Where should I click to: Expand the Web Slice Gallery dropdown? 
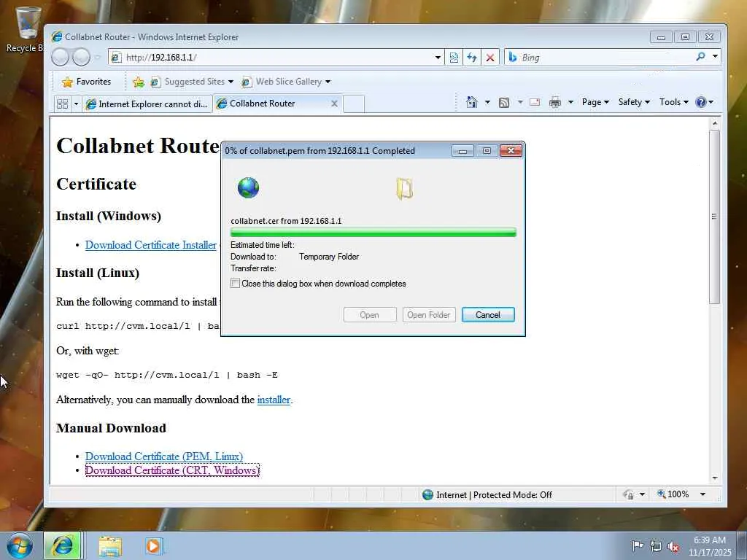328,82
